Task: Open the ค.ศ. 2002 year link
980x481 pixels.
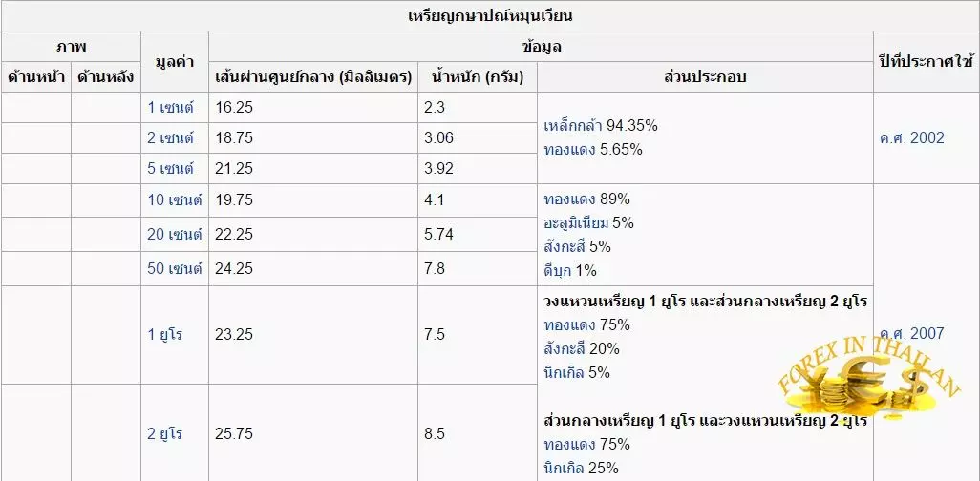Action: [912, 138]
